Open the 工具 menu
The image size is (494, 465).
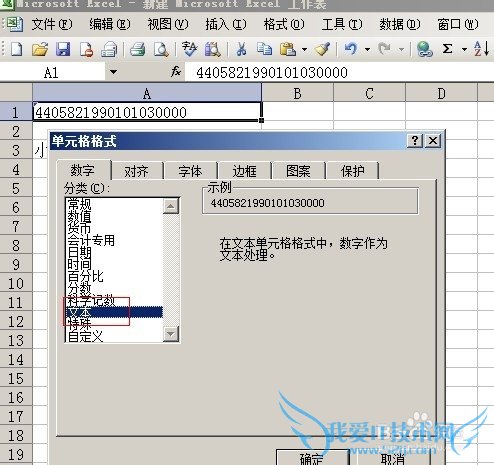[x=342, y=24]
